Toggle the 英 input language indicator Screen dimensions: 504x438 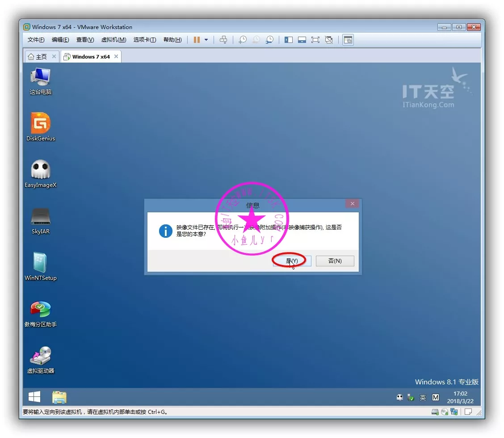[423, 397]
